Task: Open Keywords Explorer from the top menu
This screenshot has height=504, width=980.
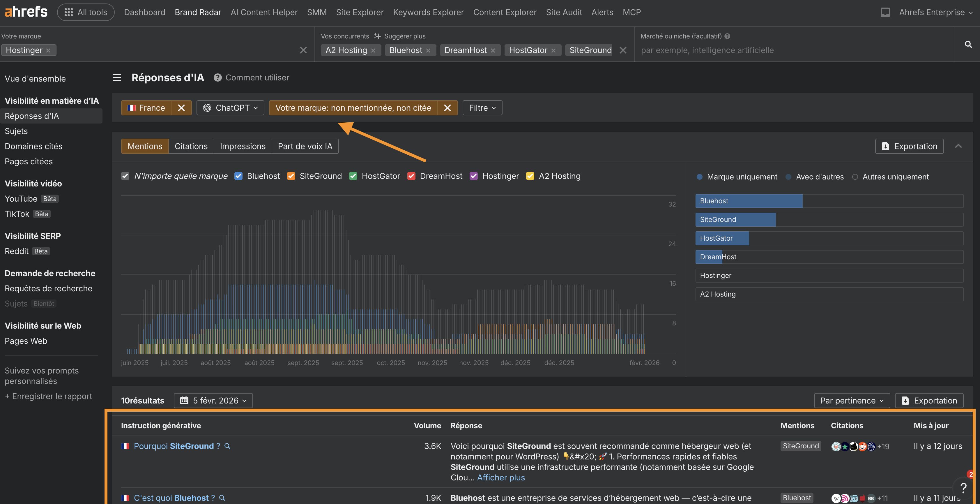Action: point(428,12)
